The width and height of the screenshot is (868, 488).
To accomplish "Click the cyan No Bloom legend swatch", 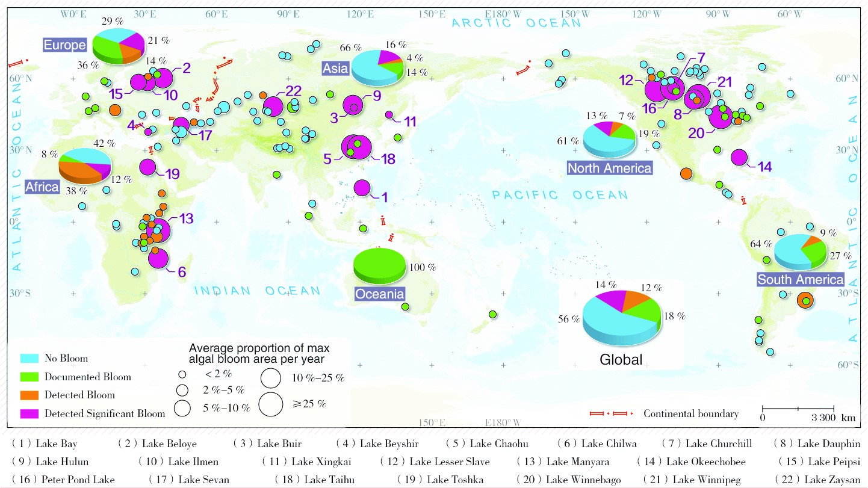I will (29, 358).
